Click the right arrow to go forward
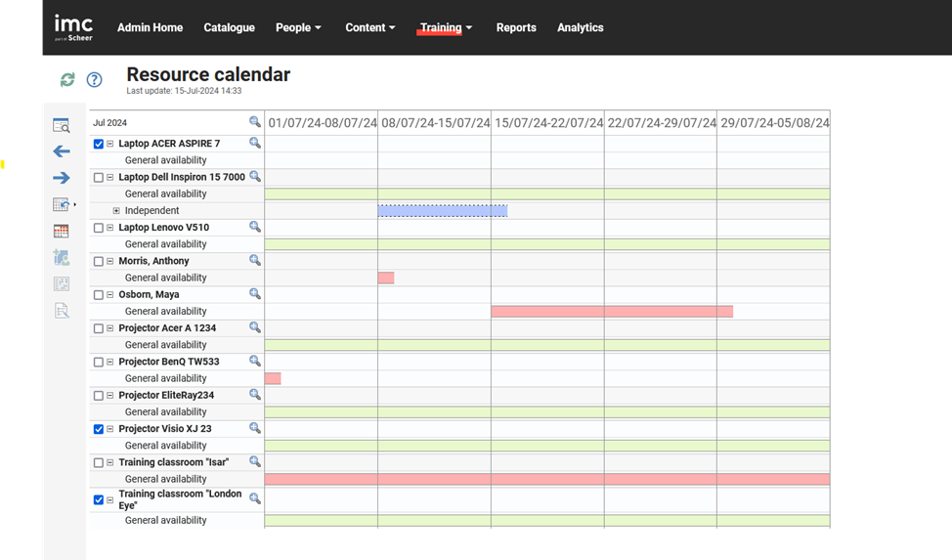The width and height of the screenshot is (952, 560). [x=61, y=178]
